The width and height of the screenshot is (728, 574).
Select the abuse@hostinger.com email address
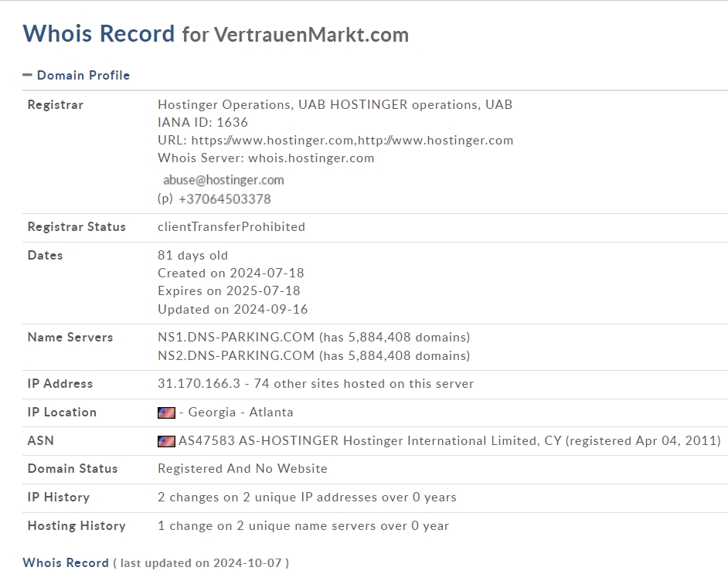pos(223,180)
